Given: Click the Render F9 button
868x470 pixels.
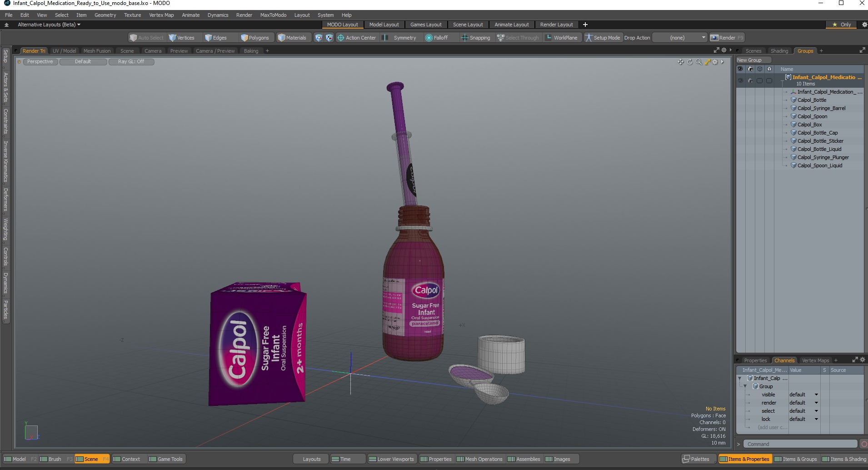Looking at the screenshot, I should pos(727,38).
